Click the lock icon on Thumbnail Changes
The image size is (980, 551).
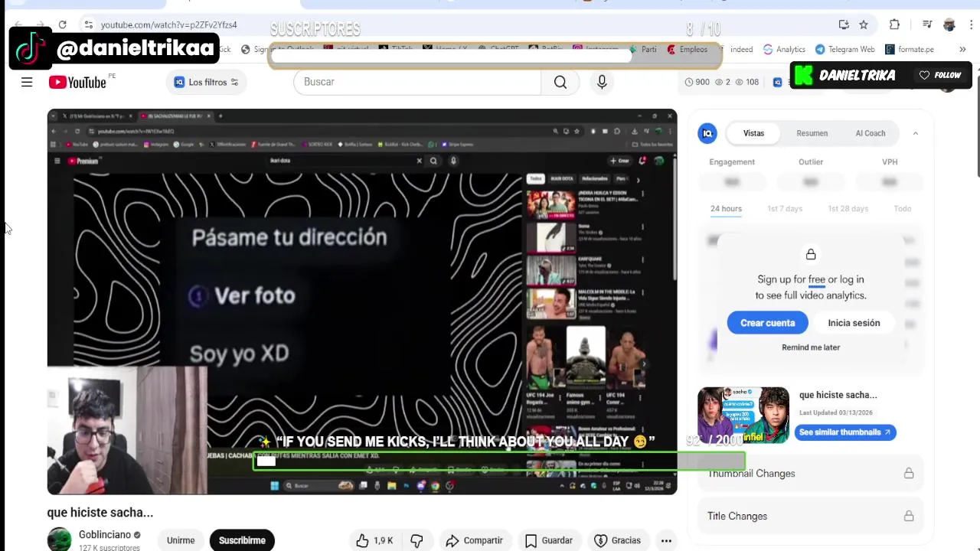(909, 474)
